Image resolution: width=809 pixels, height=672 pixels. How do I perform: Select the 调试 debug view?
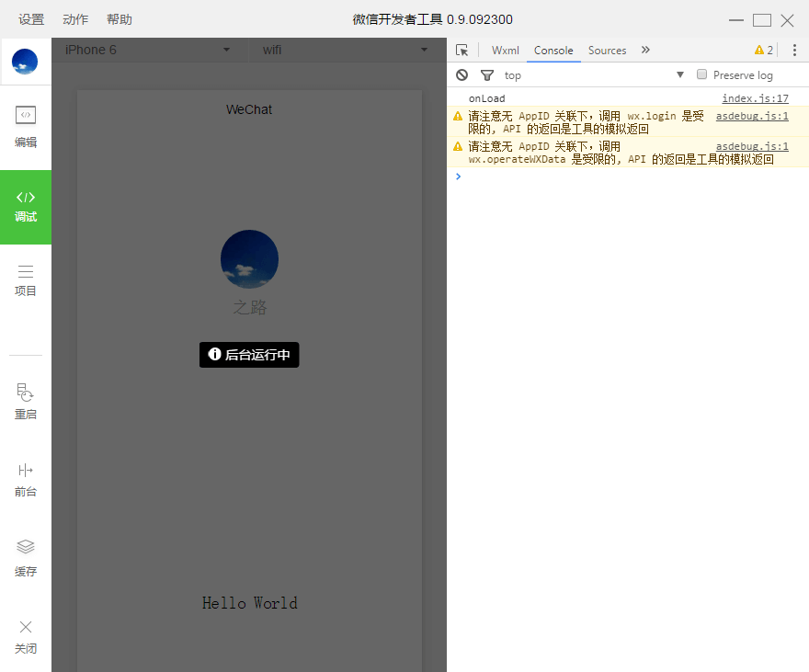coord(26,207)
